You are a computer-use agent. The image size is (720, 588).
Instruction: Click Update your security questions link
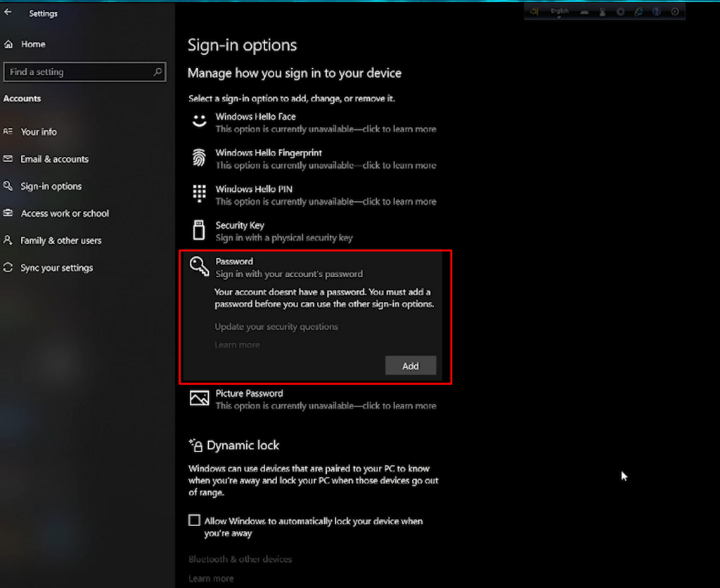[276, 326]
